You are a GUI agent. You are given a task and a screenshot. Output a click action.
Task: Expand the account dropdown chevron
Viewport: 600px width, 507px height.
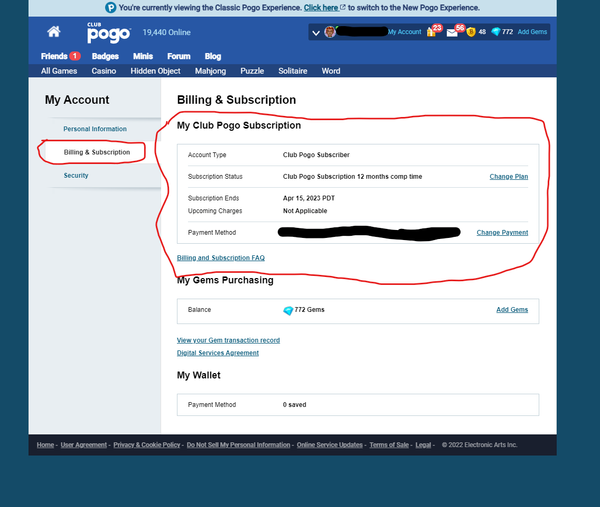tap(316, 33)
